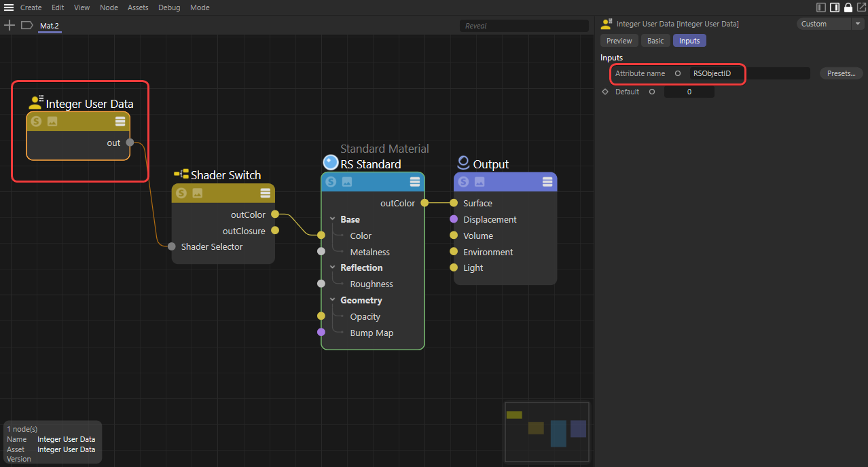
Task: Open the Assets menu
Action: tap(138, 7)
